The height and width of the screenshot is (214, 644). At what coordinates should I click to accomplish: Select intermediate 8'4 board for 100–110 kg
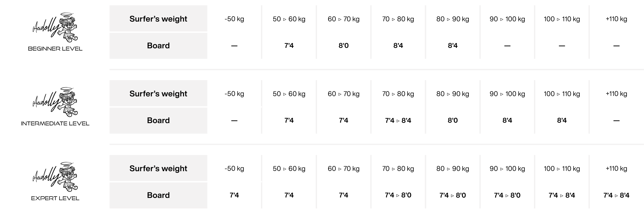click(562, 120)
